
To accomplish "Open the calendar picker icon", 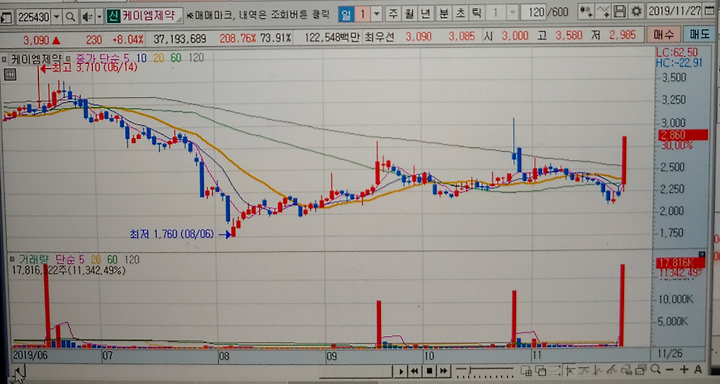I will [x=709, y=11].
